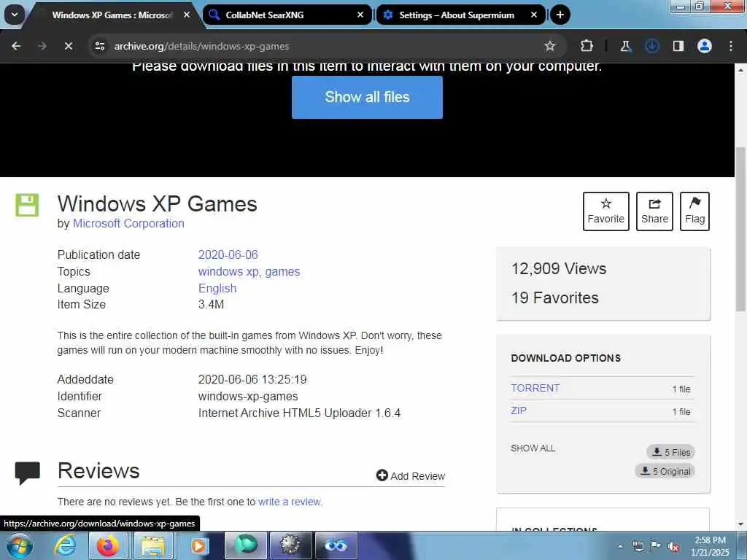Image resolution: width=747 pixels, height=560 pixels.
Task: Expand the tab search dropdown arrow
Action: 15,15
